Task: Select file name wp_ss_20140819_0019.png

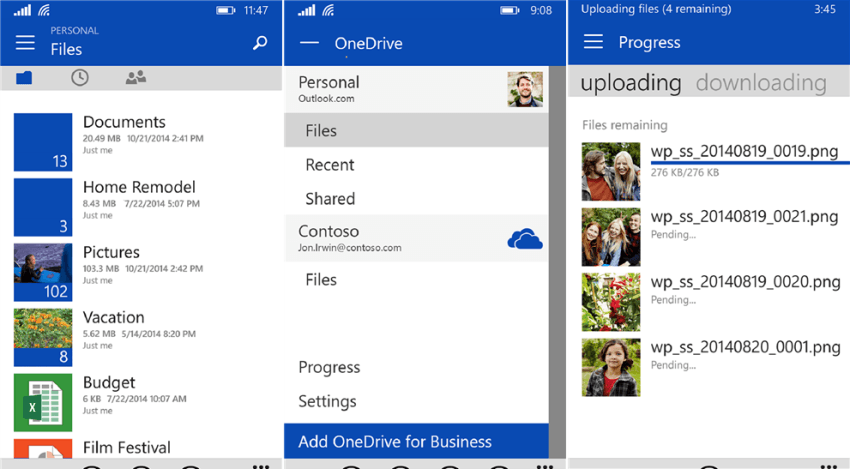Action: [x=744, y=151]
